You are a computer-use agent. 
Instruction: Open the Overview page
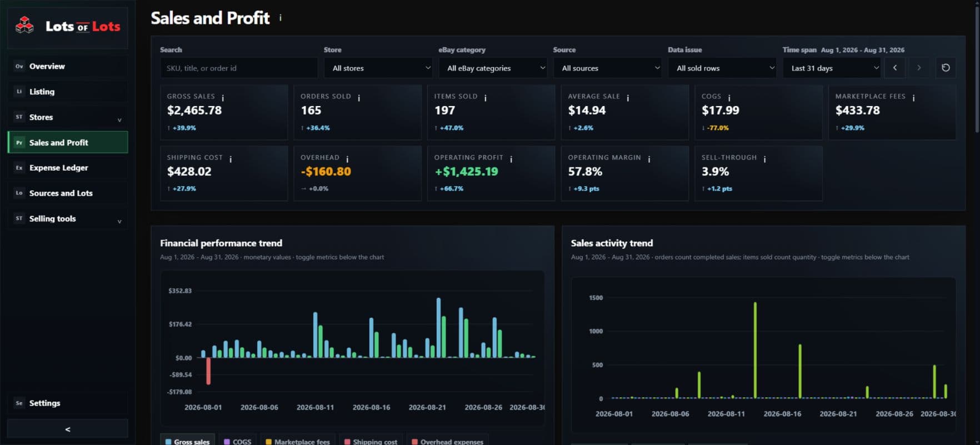coord(68,66)
